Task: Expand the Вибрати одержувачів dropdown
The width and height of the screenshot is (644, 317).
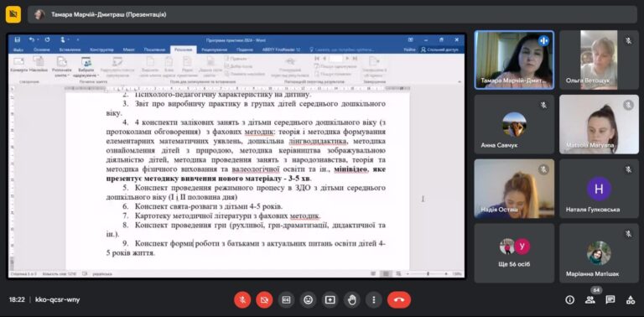Action: pyautogui.click(x=86, y=67)
